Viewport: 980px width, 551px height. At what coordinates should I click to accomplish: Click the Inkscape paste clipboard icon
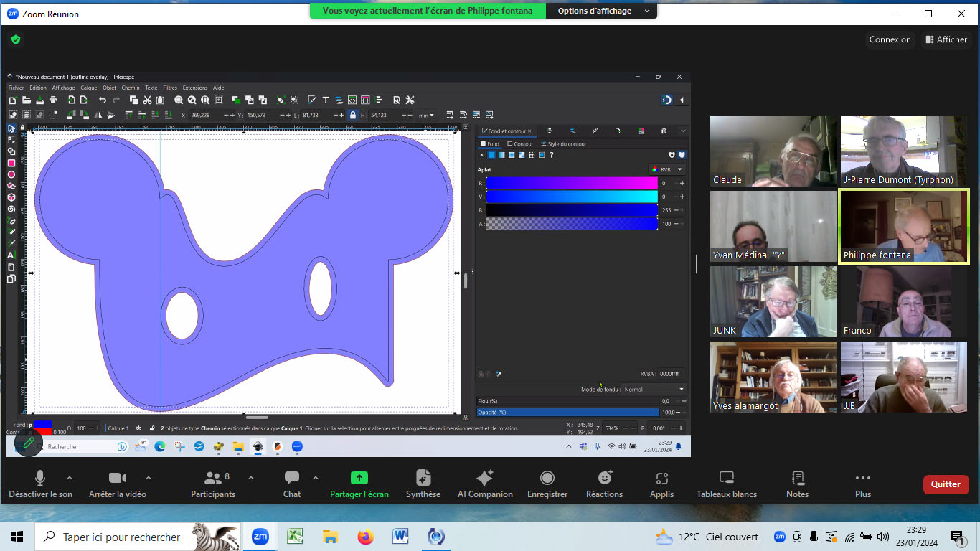pos(160,100)
